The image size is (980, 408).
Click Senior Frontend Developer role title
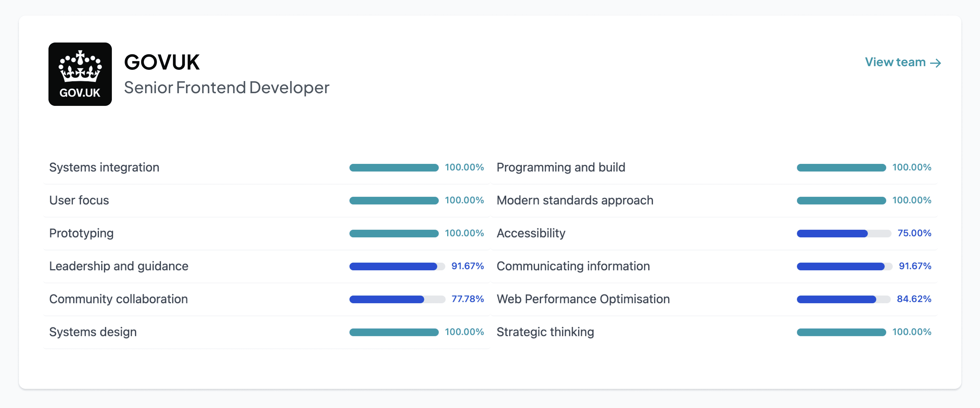point(226,88)
